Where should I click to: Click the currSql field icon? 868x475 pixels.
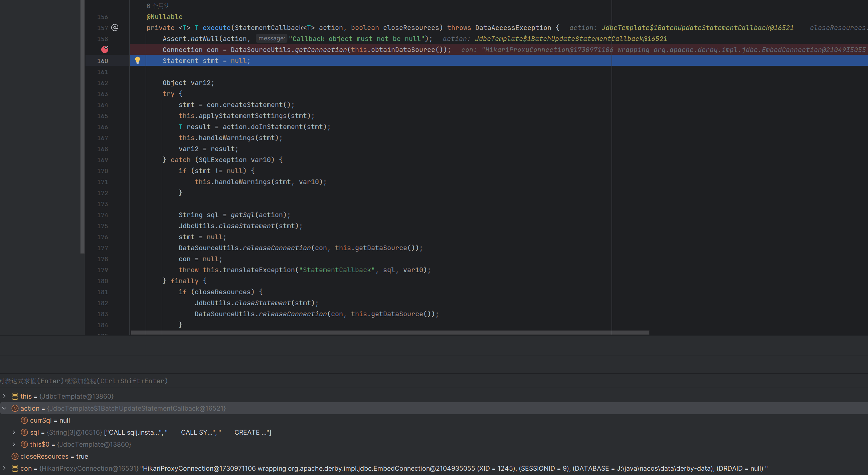pos(24,421)
